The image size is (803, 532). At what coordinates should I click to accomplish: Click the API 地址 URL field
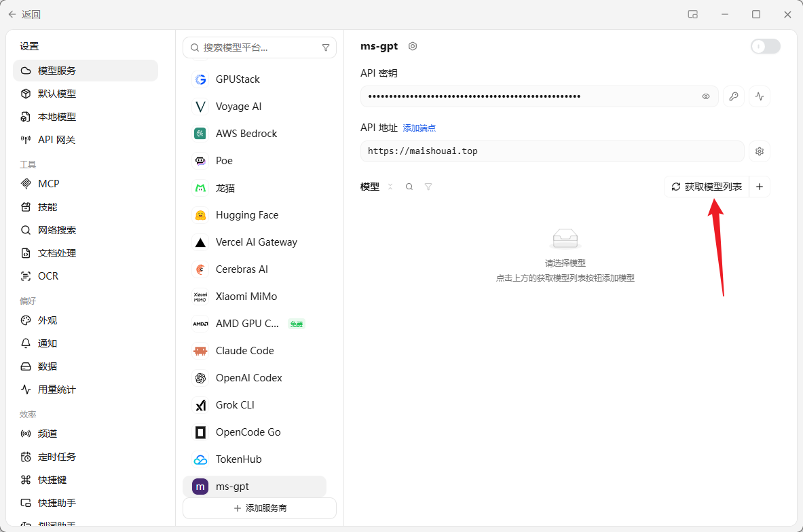click(552, 151)
